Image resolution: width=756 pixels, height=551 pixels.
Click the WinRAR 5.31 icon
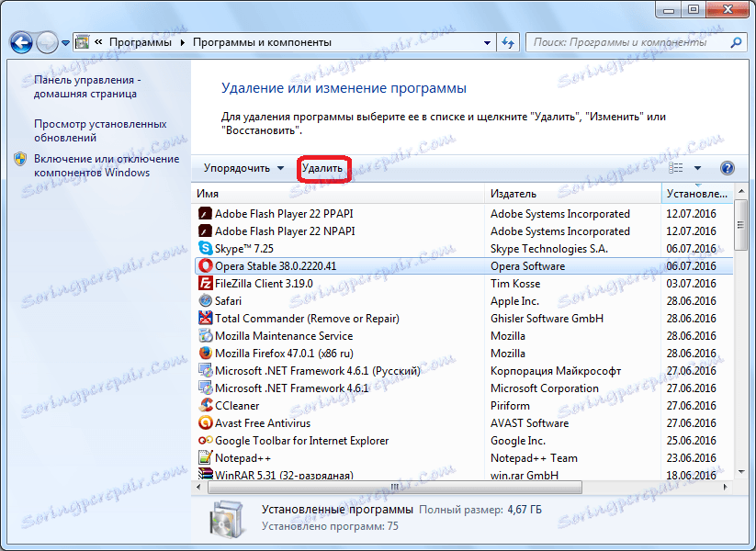(206, 474)
